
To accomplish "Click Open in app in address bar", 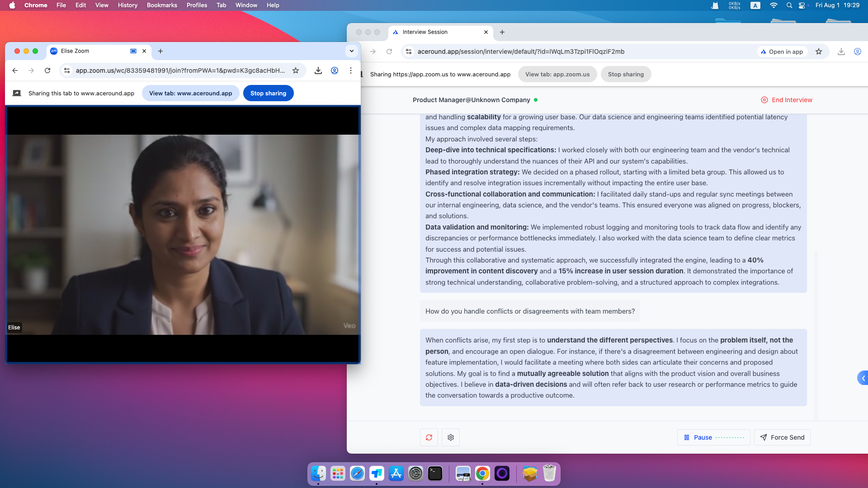I will point(782,52).
